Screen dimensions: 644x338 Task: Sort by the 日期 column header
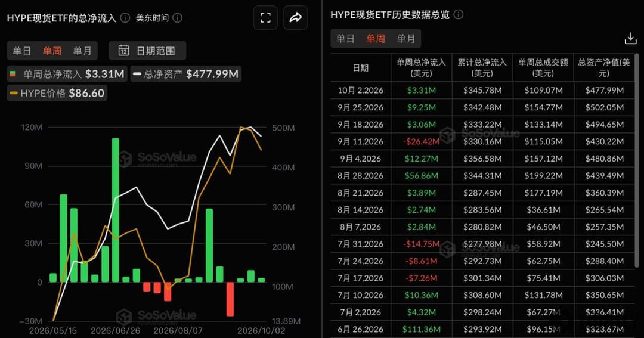(x=361, y=68)
